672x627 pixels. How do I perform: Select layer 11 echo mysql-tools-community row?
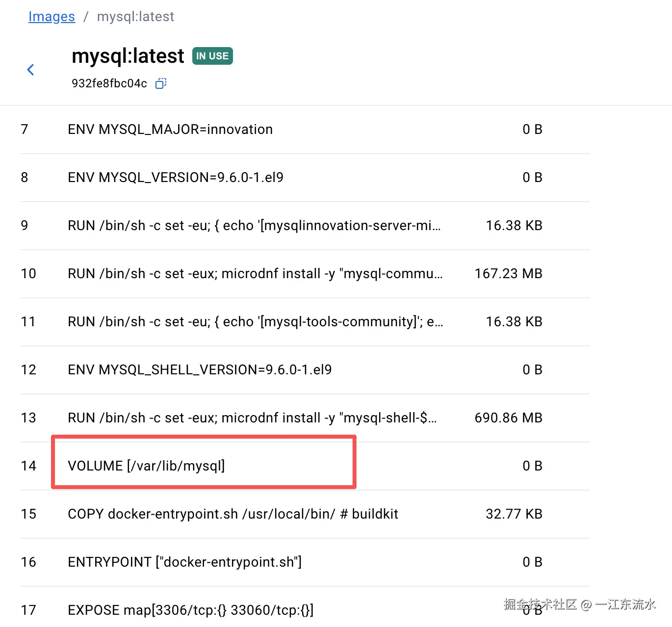(x=305, y=322)
